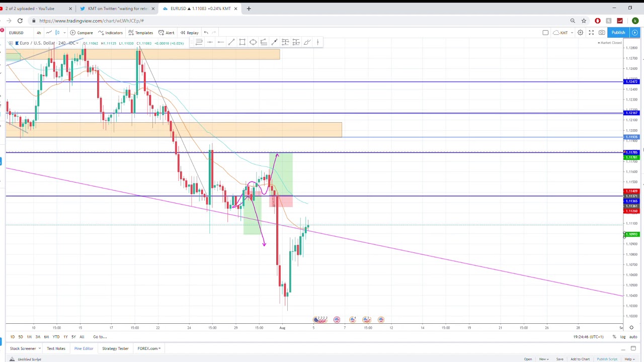Select the vertical line tool
644x362 pixels.
click(317, 42)
